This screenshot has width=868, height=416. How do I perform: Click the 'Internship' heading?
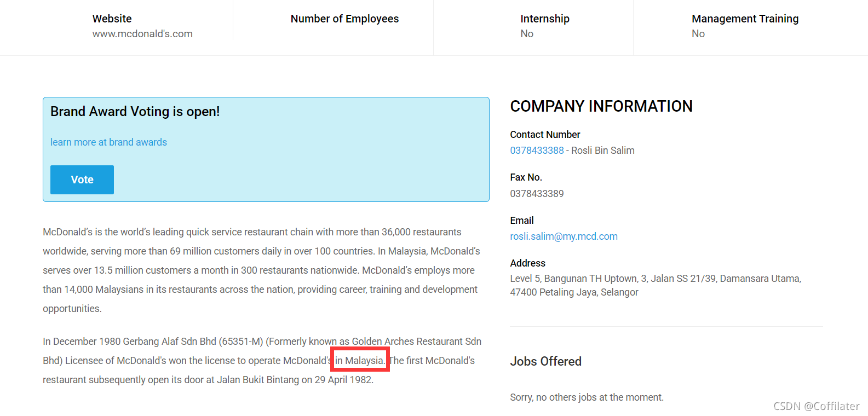(545, 19)
